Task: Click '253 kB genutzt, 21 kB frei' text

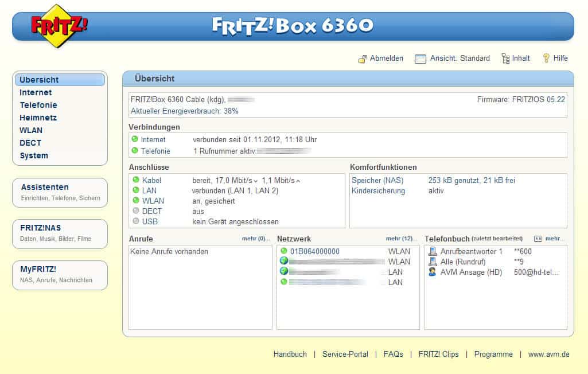Action: (x=472, y=181)
